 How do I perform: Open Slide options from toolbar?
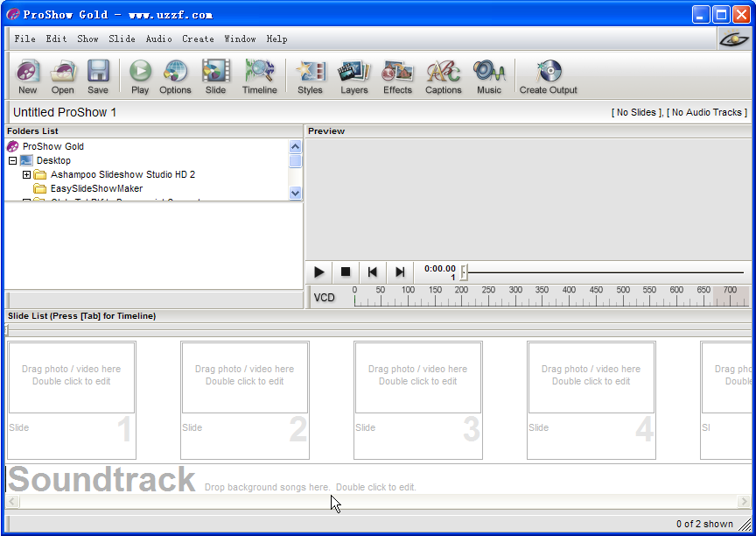[215, 76]
